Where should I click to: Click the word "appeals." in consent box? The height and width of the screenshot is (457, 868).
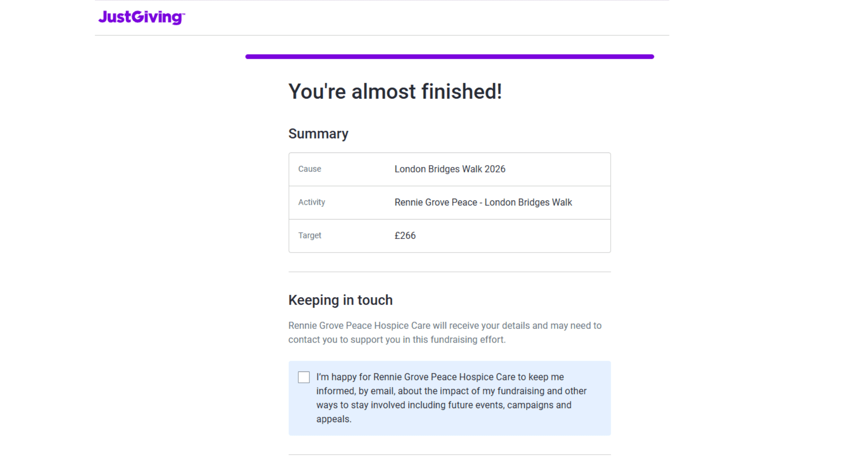click(334, 419)
